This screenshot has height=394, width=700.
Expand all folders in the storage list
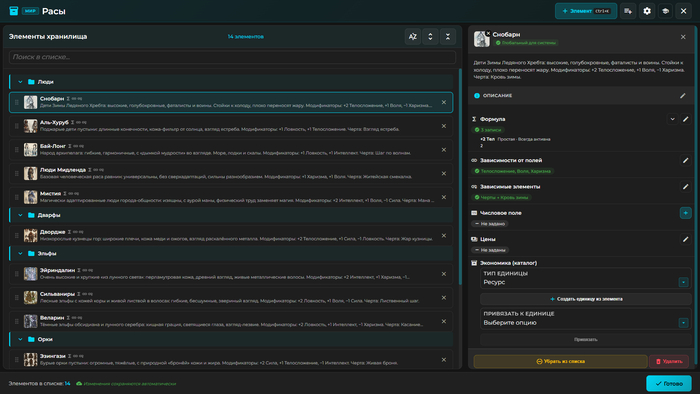point(430,37)
